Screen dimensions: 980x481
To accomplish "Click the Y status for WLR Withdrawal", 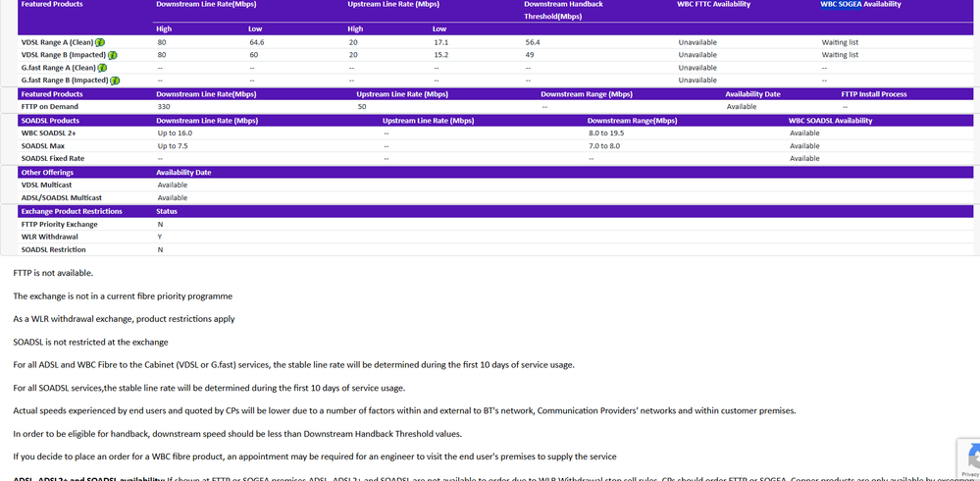I will [x=160, y=237].
